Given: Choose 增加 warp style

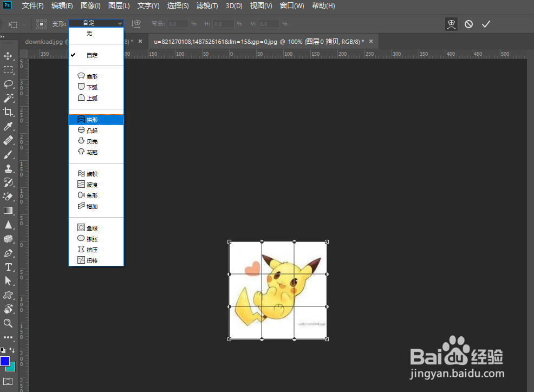Looking at the screenshot, I should pyautogui.click(x=96, y=206).
